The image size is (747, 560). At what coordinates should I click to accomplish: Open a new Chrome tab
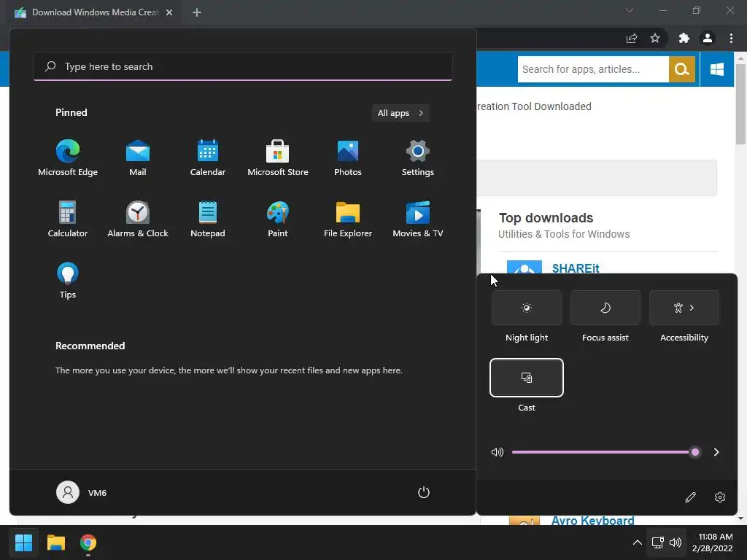(197, 12)
